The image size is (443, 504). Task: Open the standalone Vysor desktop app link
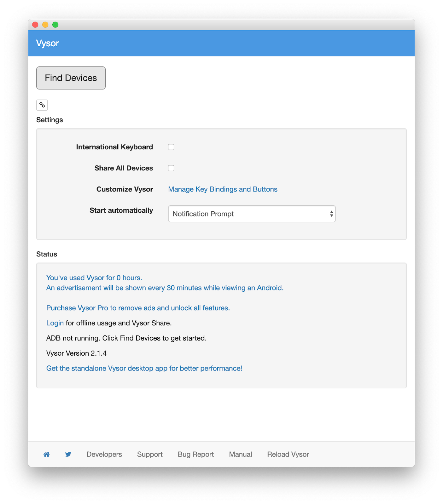[x=144, y=369]
